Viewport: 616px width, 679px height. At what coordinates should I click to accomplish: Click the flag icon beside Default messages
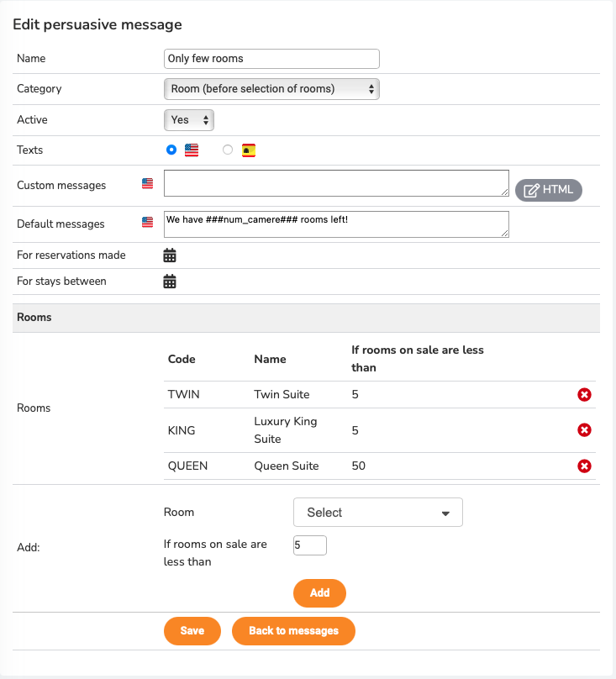pyautogui.click(x=147, y=222)
